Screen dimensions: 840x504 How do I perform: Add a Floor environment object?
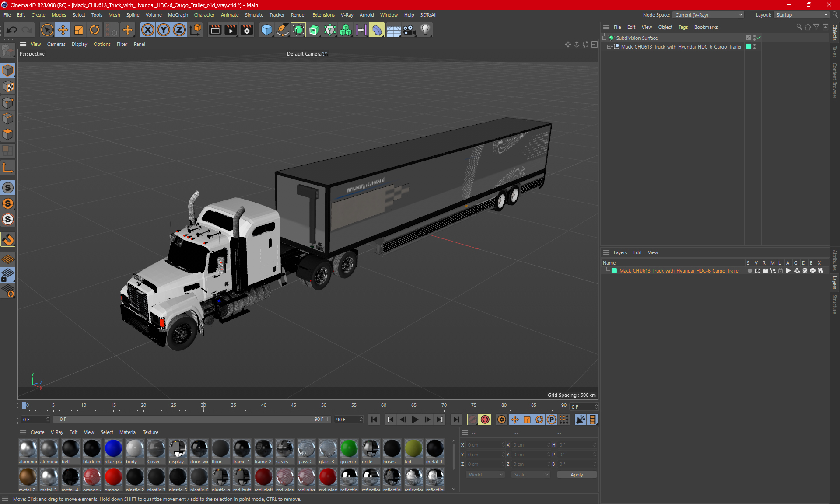393,30
